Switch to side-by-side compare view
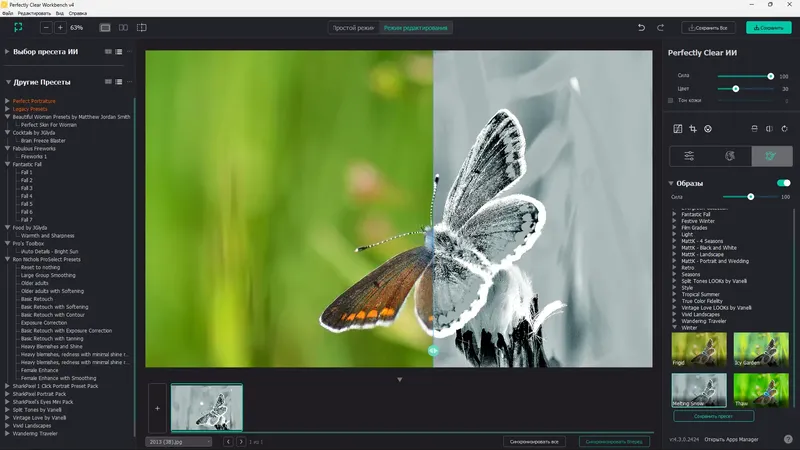Image resolution: width=800 pixels, height=450 pixels. pyautogui.click(x=123, y=28)
